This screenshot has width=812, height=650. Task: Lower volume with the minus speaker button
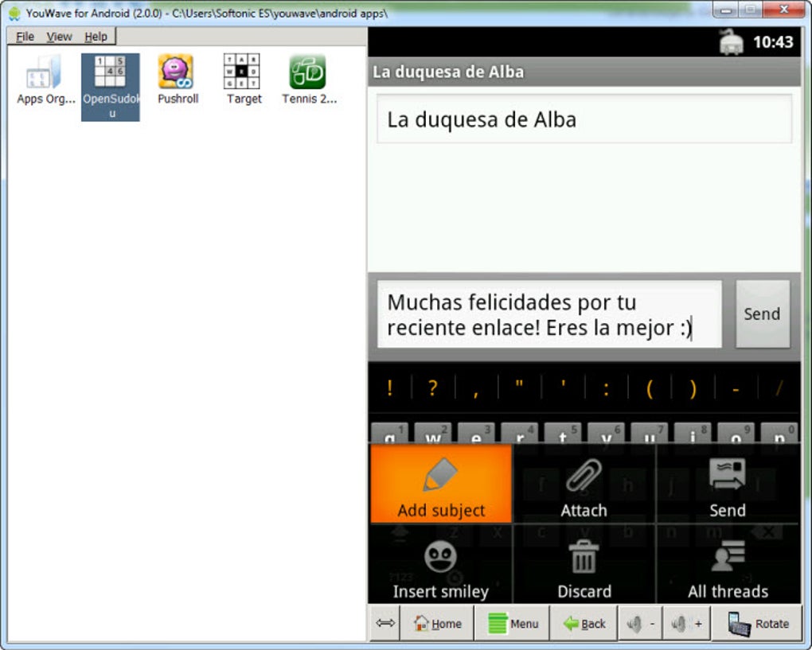(640, 624)
